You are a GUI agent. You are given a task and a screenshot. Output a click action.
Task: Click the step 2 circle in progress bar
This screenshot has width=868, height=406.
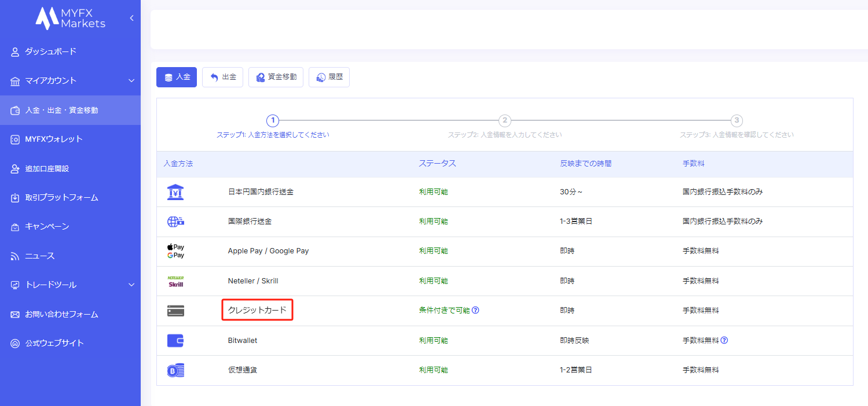505,120
